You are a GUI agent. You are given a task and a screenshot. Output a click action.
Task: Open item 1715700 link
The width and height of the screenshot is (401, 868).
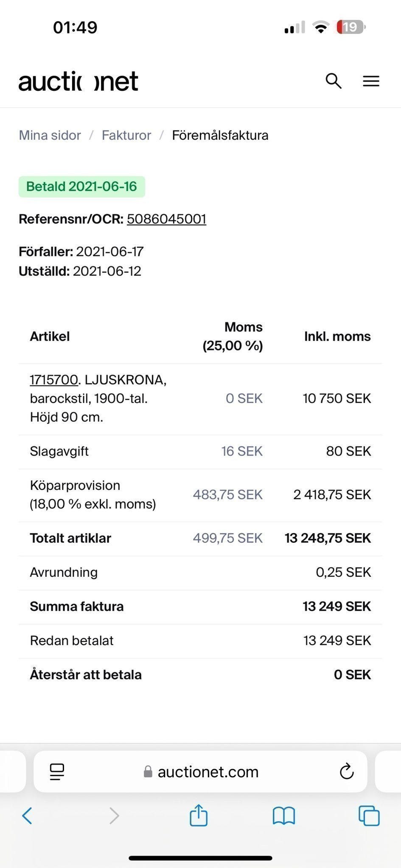point(53,380)
